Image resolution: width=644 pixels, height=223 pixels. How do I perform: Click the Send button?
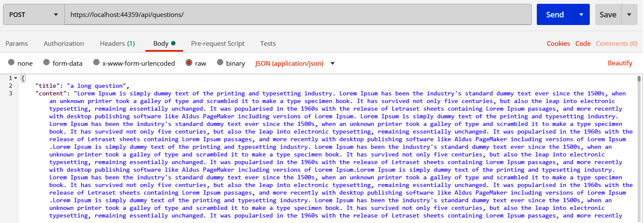coord(555,15)
